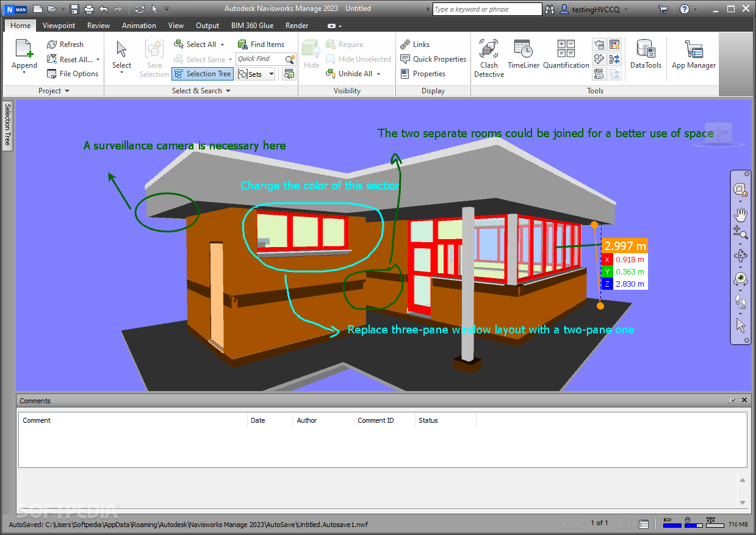Open the steering wheels icon in navigation bar
Screen dimensions: 756x535
pos(741,190)
